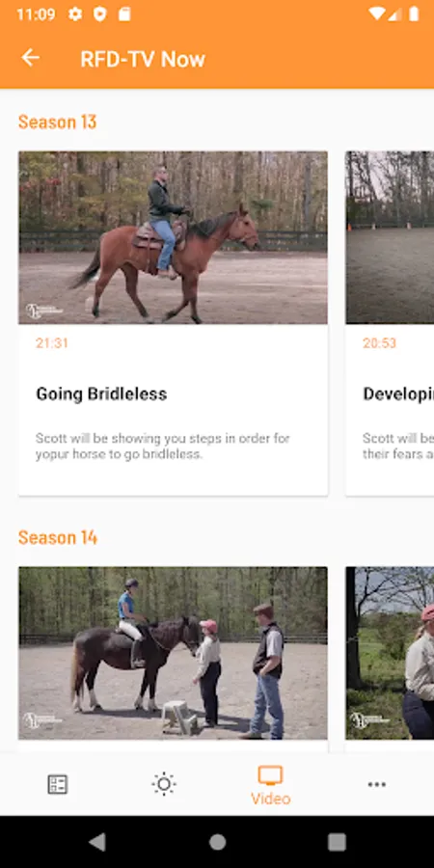
Task: Open partially visible Developing episode thumbnail
Action: tap(390, 237)
